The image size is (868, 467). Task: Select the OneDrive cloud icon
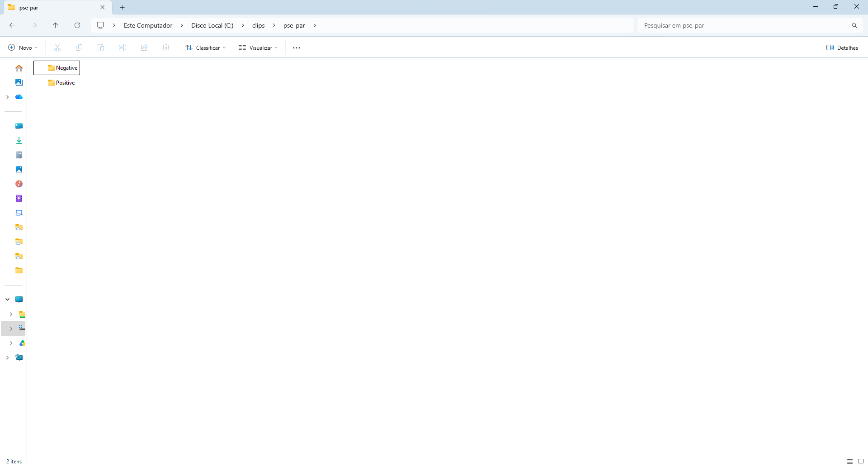coord(19,97)
